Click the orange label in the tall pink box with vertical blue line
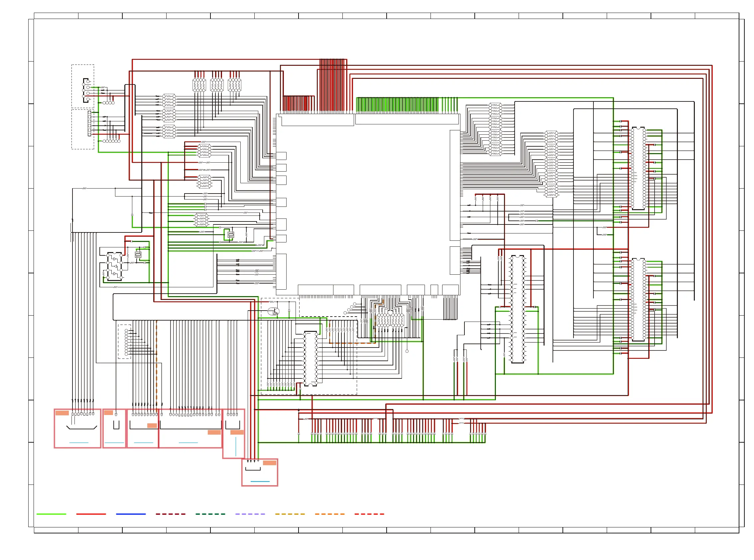 click(x=237, y=432)
